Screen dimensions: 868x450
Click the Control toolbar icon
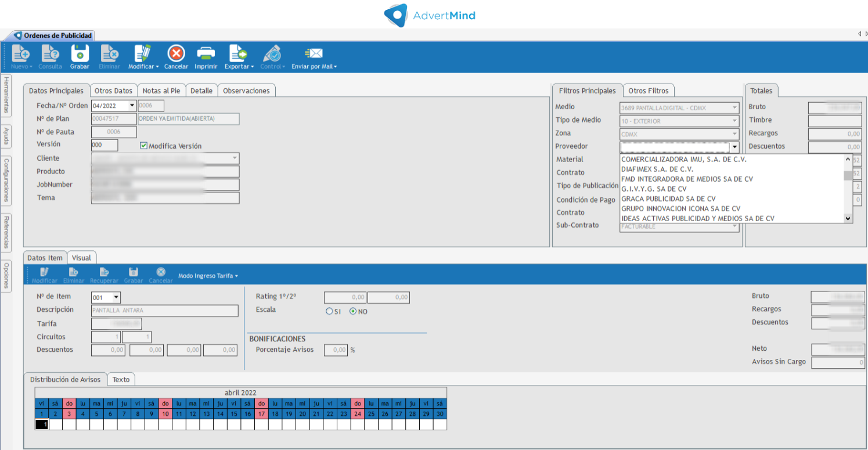tap(271, 53)
